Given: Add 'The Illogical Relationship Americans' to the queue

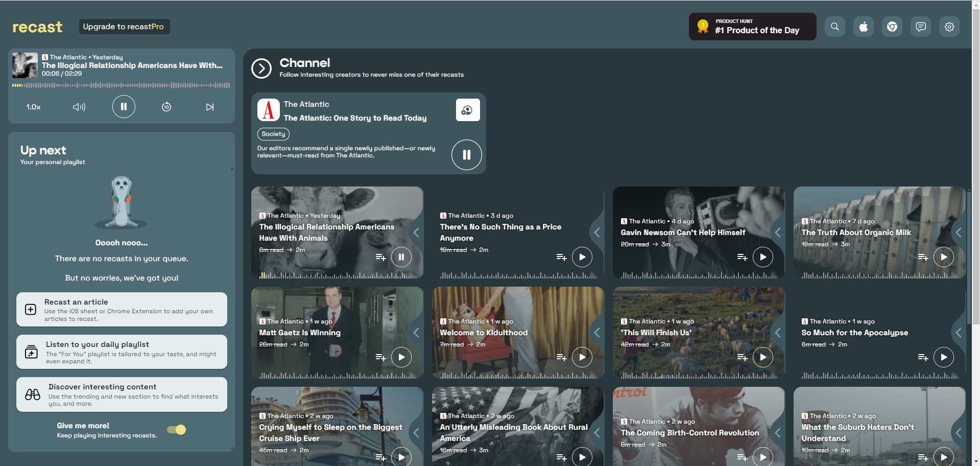Looking at the screenshot, I should click(380, 257).
